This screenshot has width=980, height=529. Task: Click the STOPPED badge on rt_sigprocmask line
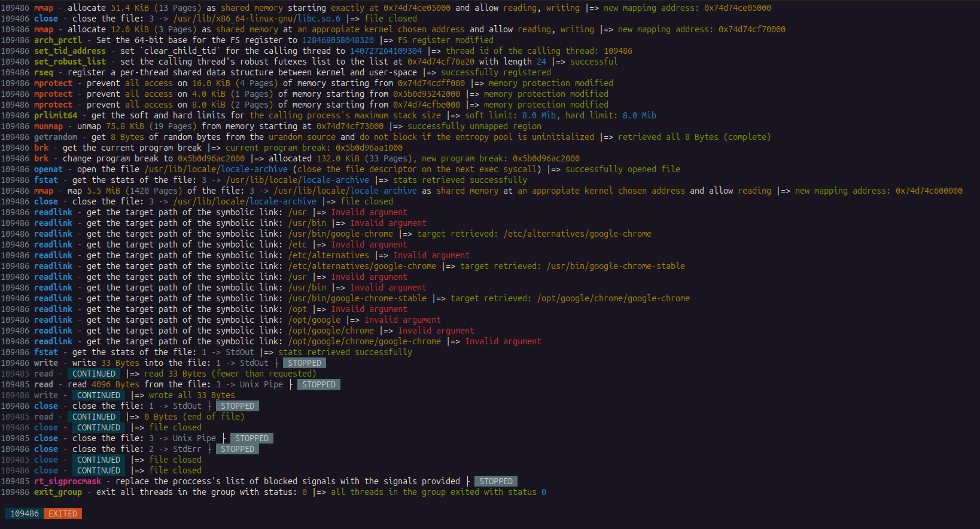click(x=495, y=481)
